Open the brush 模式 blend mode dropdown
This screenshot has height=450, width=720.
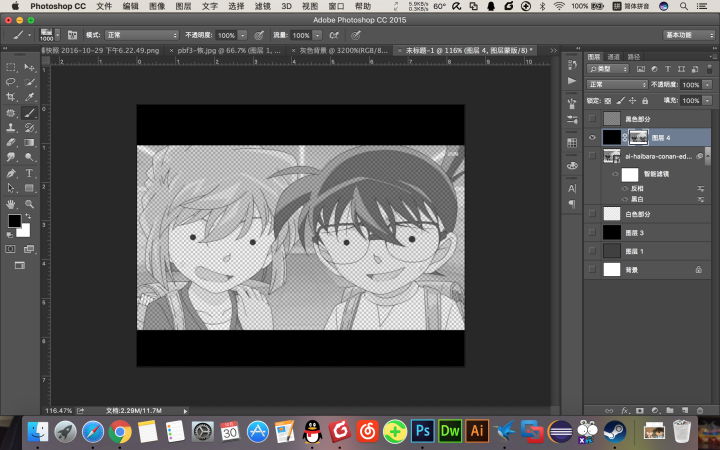click(141, 35)
